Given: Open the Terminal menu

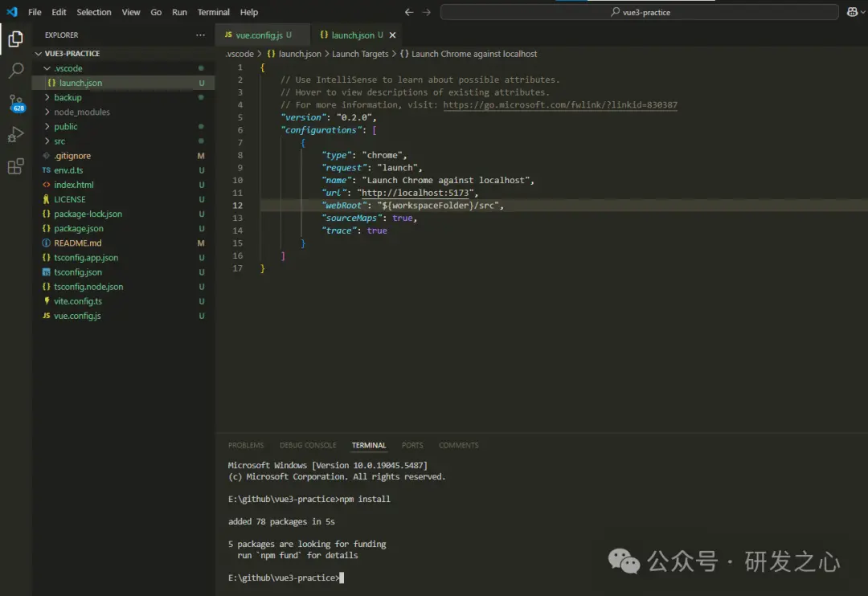Looking at the screenshot, I should 214,12.
